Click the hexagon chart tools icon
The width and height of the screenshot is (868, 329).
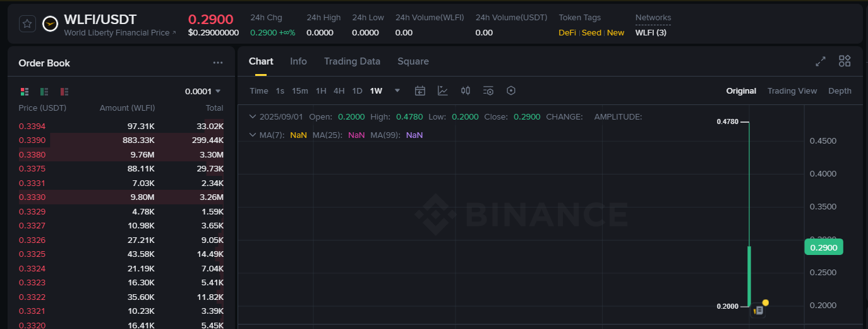click(511, 90)
